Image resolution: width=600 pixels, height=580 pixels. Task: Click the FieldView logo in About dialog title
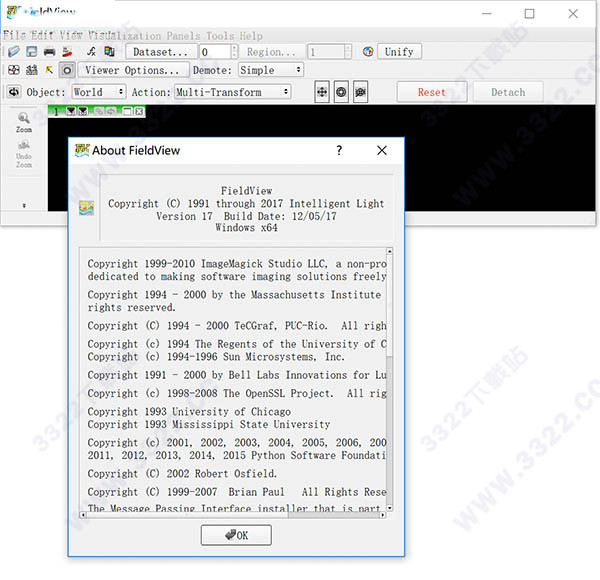pyautogui.click(x=82, y=150)
